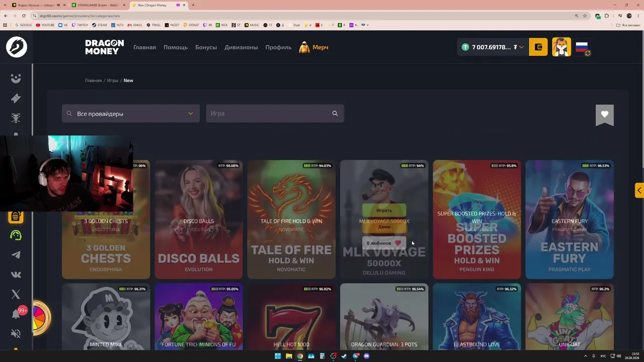Open the fox profile avatar

[561, 47]
